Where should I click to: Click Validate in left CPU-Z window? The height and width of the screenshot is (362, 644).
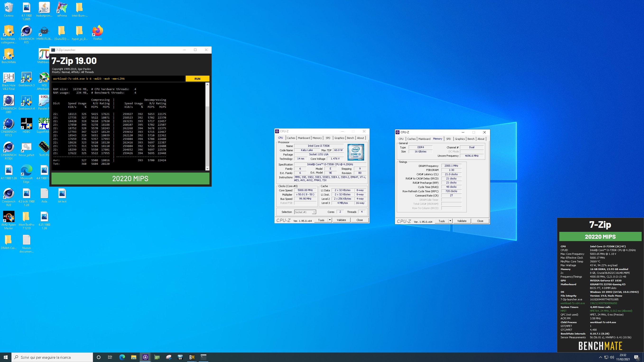[341, 220]
